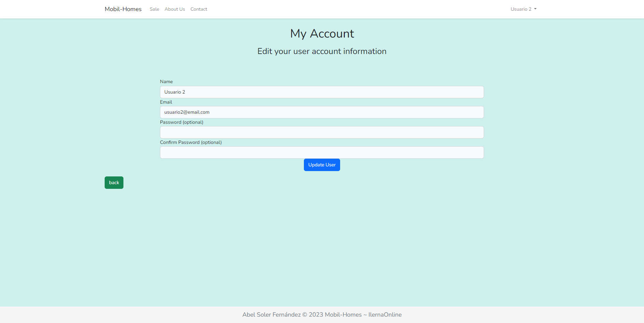Open the Sale page from navbar

(154, 9)
